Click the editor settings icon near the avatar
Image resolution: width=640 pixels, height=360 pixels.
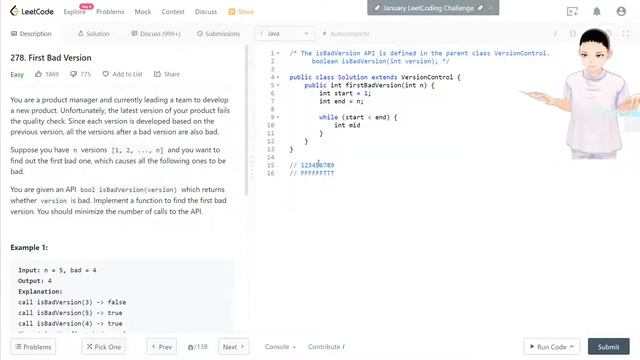pos(608,33)
